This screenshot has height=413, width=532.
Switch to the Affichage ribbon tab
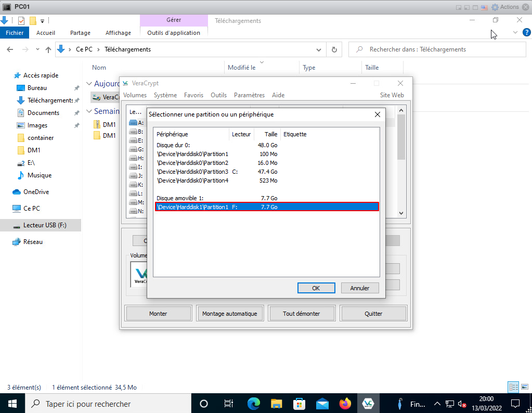pyautogui.click(x=118, y=33)
